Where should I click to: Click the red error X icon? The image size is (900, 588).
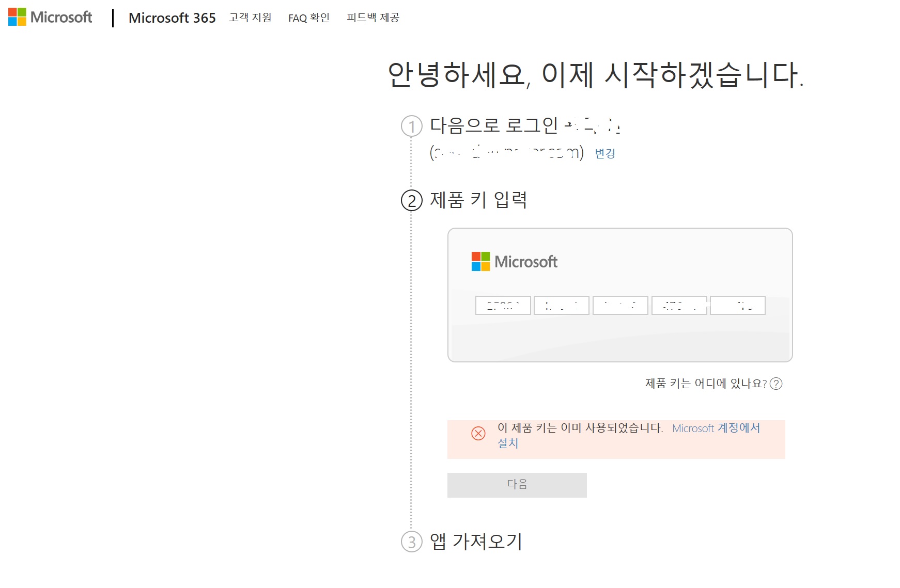coord(478,433)
